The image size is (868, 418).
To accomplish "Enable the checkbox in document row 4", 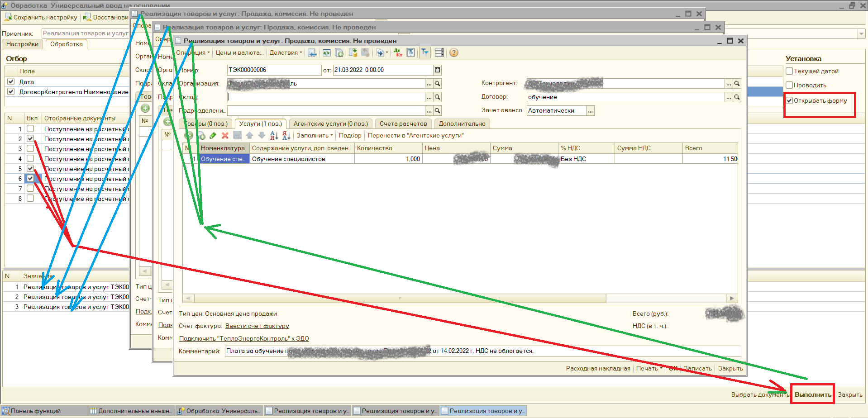I will 30,159.
